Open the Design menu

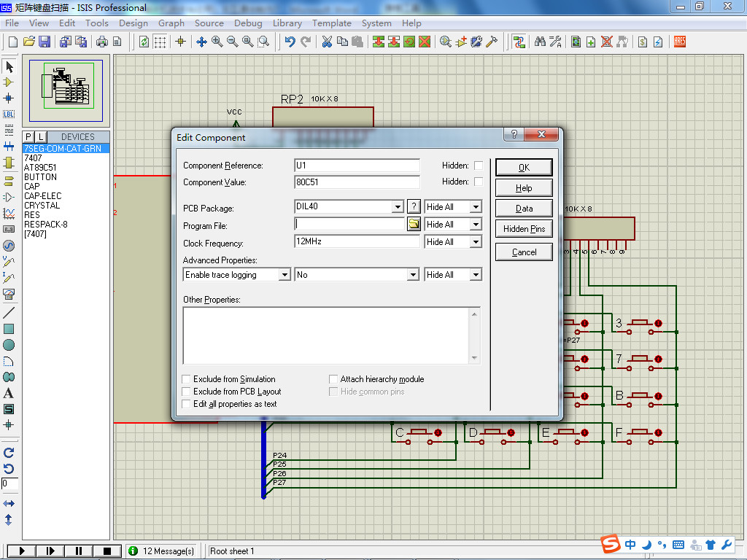point(133,23)
